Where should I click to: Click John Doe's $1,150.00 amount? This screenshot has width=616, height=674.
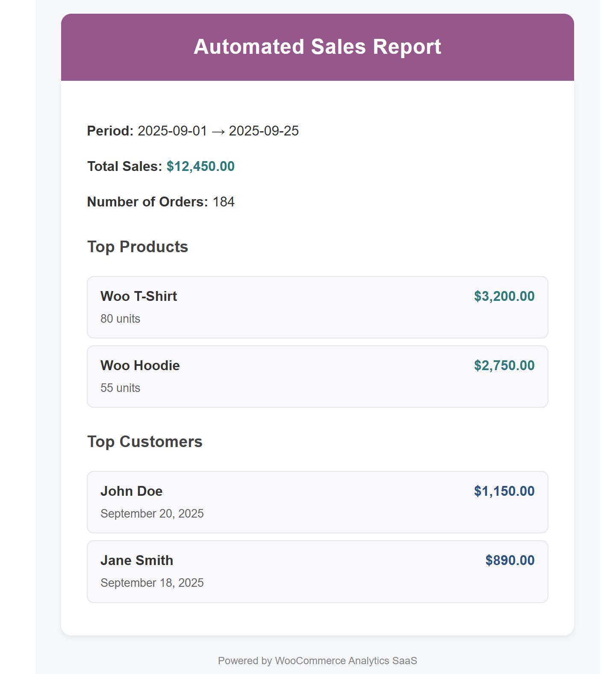point(504,491)
